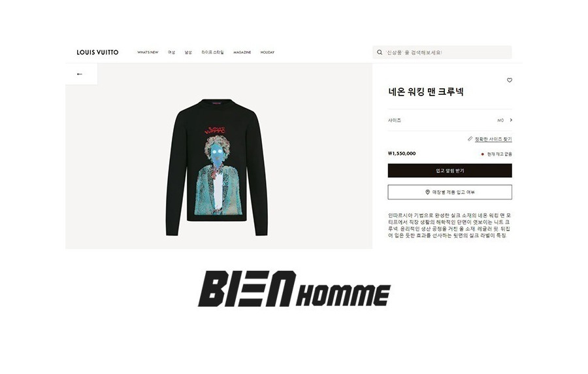Select the M0 size value

500,120
